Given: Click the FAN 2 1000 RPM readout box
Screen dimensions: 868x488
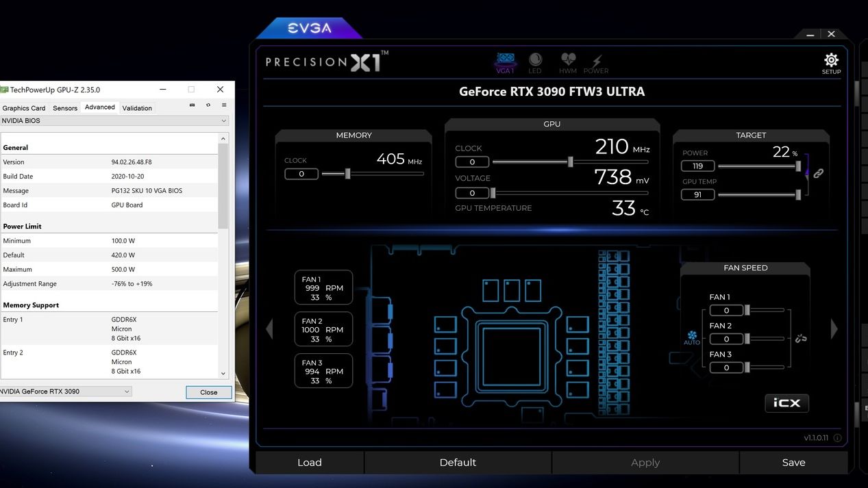Looking at the screenshot, I should point(323,329).
